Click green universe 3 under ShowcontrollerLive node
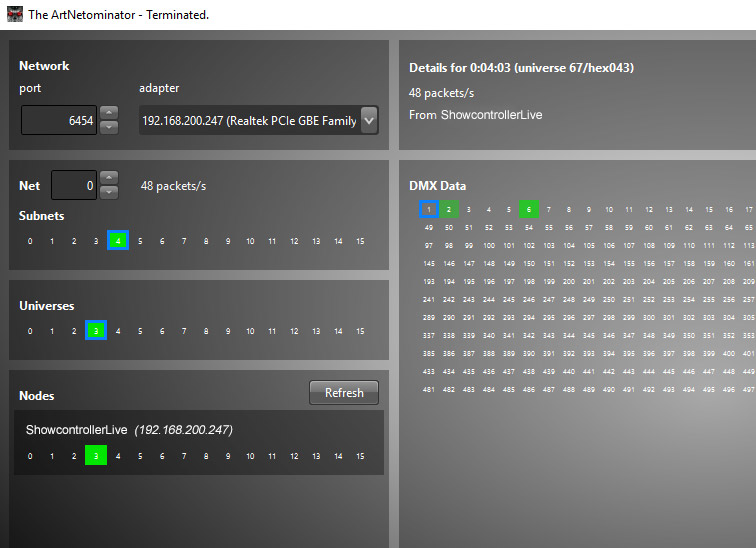 (x=96, y=456)
